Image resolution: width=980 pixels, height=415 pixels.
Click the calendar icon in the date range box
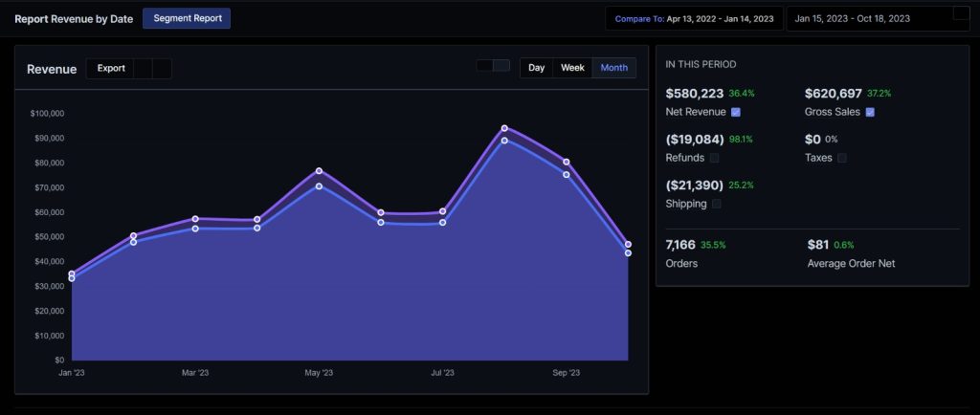pyautogui.click(x=961, y=13)
